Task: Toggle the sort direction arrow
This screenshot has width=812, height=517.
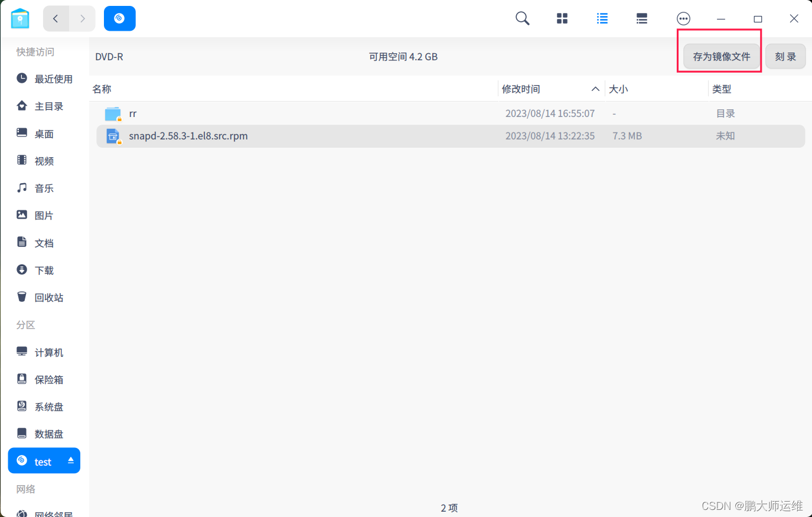Action: pos(595,89)
